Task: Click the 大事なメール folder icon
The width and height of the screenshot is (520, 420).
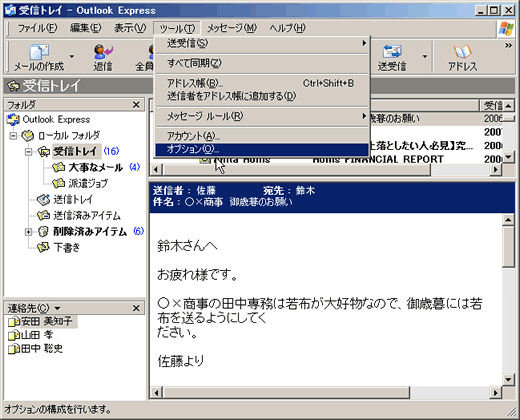Action: (x=59, y=167)
